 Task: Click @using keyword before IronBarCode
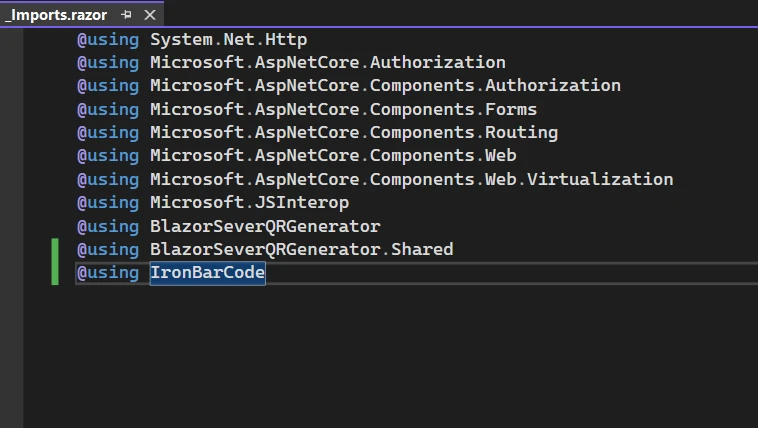click(108, 273)
